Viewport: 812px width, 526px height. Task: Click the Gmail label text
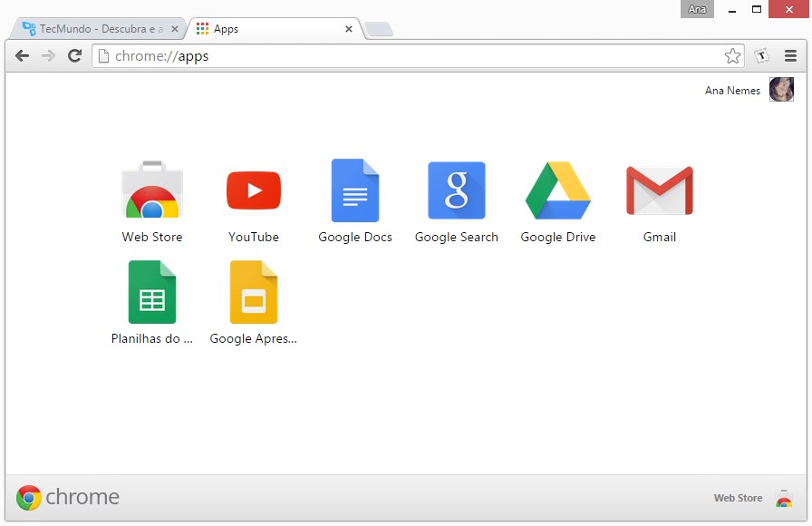(x=659, y=237)
